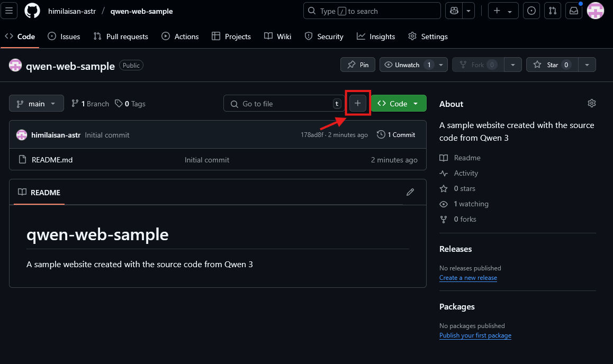This screenshot has width=613, height=364.
Task: Open the Issues icon in top header
Action: click(x=531, y=11)
